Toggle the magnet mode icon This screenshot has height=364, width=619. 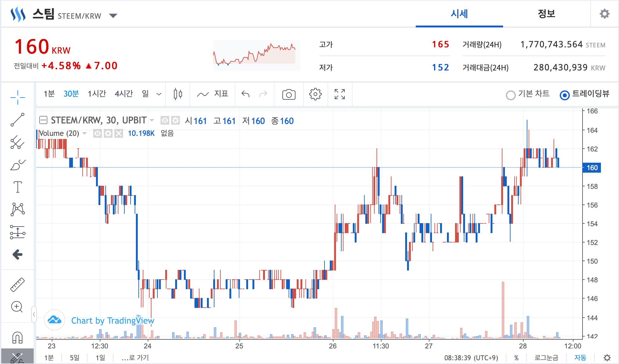pos(17,337)
